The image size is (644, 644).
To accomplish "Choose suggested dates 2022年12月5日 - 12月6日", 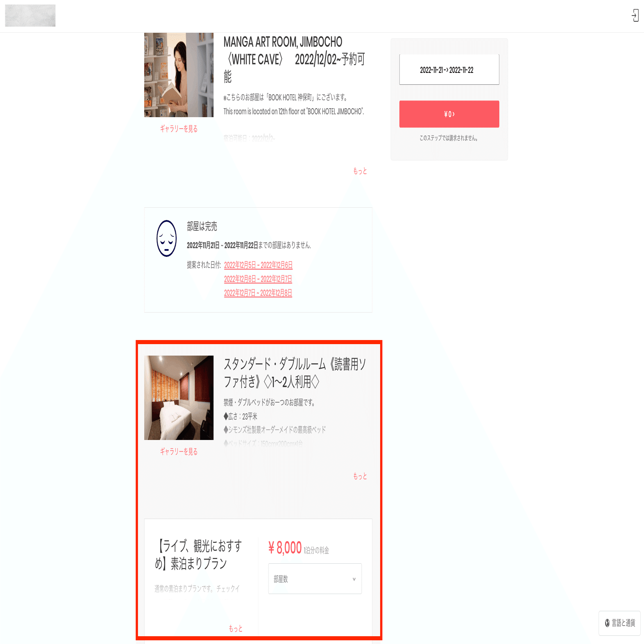I will click(258, 265).
